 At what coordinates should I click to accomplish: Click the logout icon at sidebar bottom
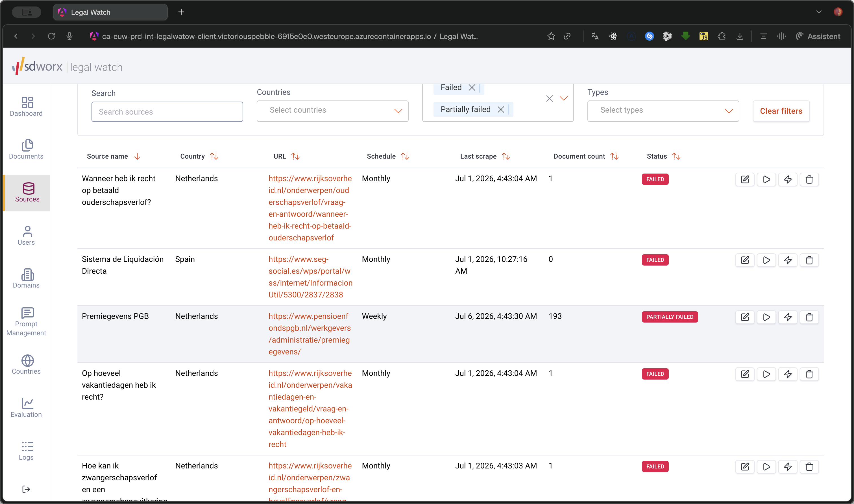(26, 489)
